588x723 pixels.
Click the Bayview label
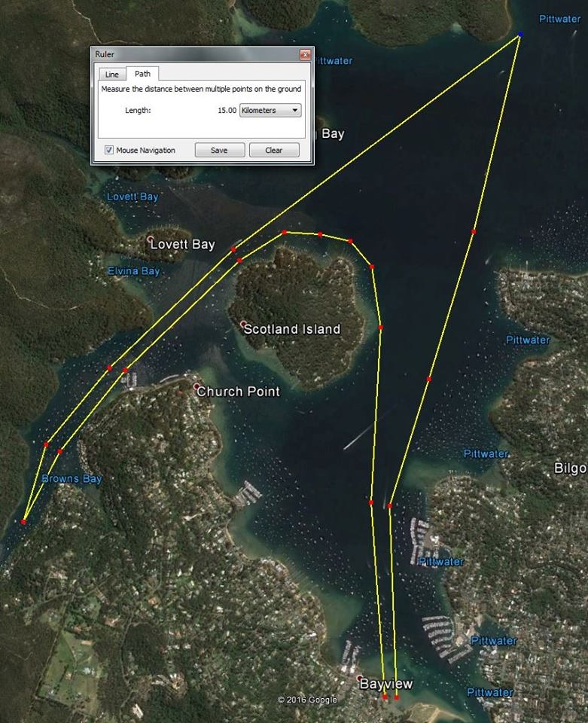click(x=386, y=684)
